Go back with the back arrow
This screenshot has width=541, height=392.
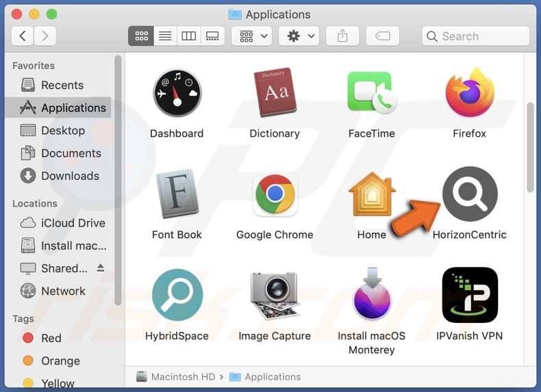point(23,36)
